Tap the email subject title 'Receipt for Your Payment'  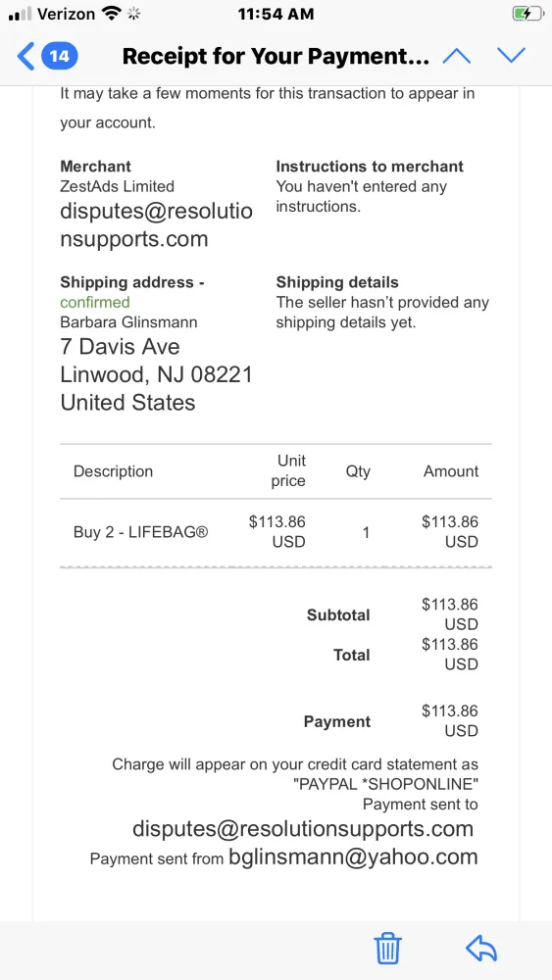[276, 57]
